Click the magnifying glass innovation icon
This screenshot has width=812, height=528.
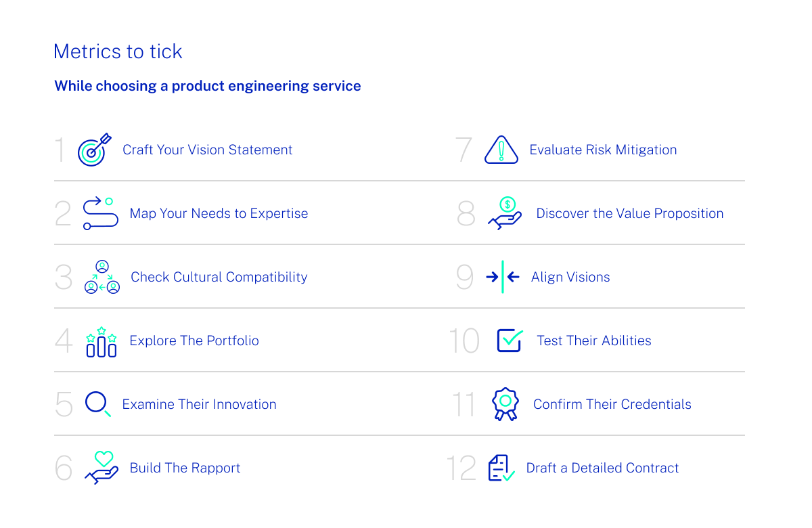97,404
